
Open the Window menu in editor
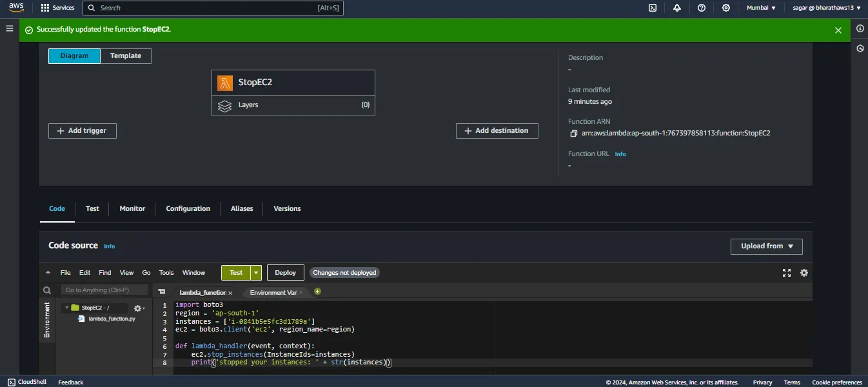(x=193, y=273)
